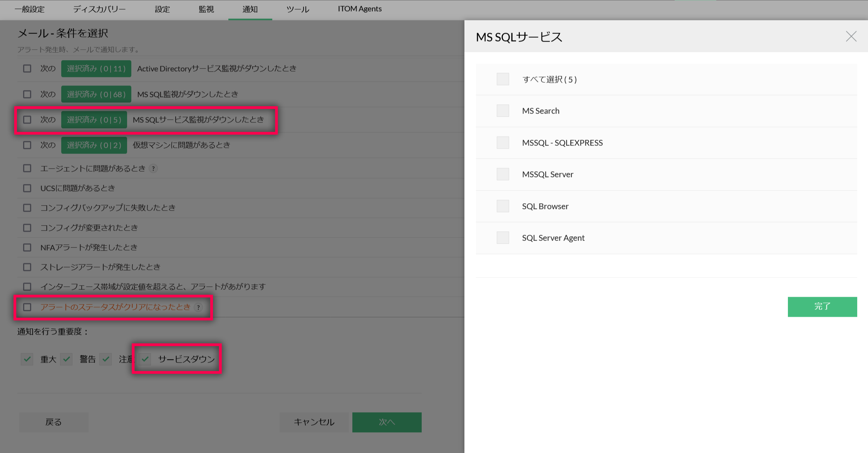Click help icon beside アラートのステータスがクリア
This screenshot has height=453, width=868.
(x=198, y=307)
